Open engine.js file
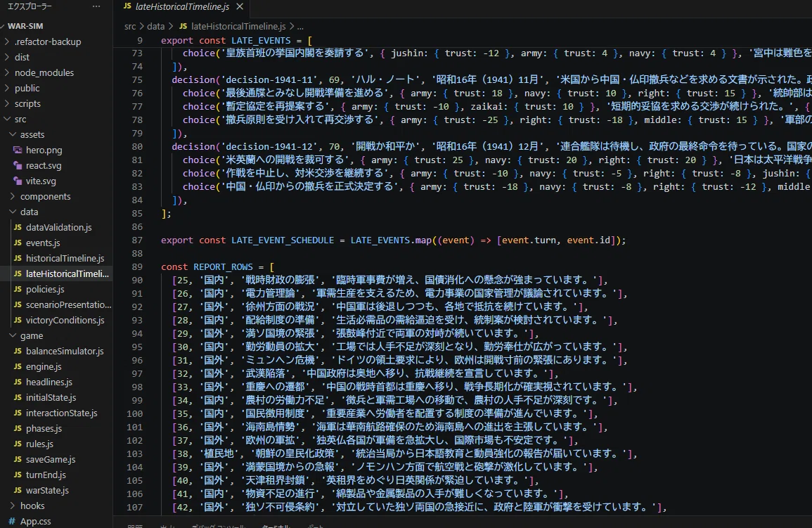 (x=44, y=366)
